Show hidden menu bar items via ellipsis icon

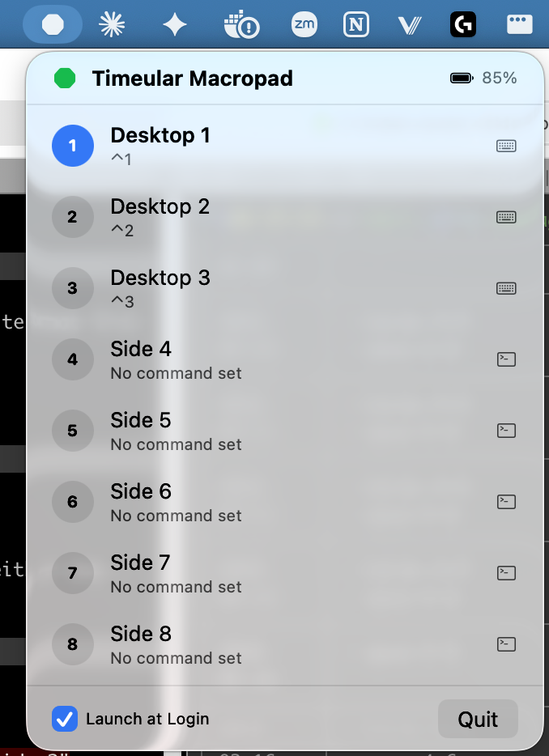[x=519, y=24]
